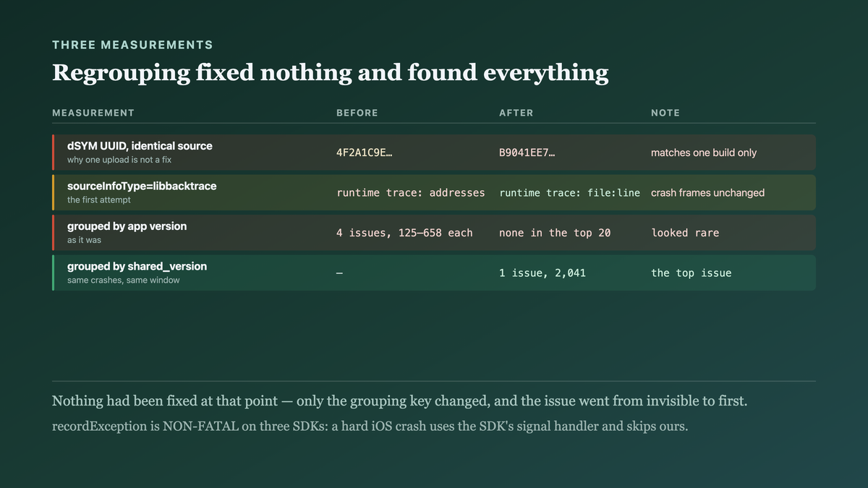Viewport: 868px width, 488px height.
Task: Select the "sourceInfoType=libbacktrace" row label
Action: pyautogui.click(x=142, y=187)
